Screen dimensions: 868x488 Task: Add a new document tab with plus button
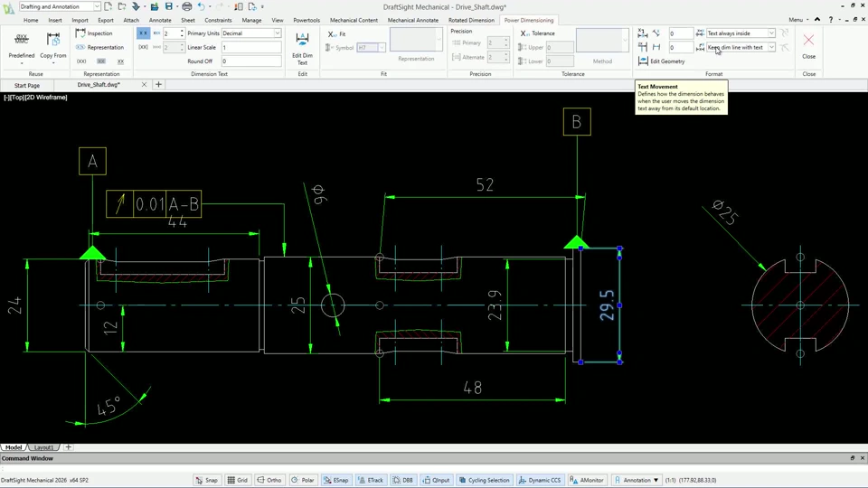(x=158, y=85)
